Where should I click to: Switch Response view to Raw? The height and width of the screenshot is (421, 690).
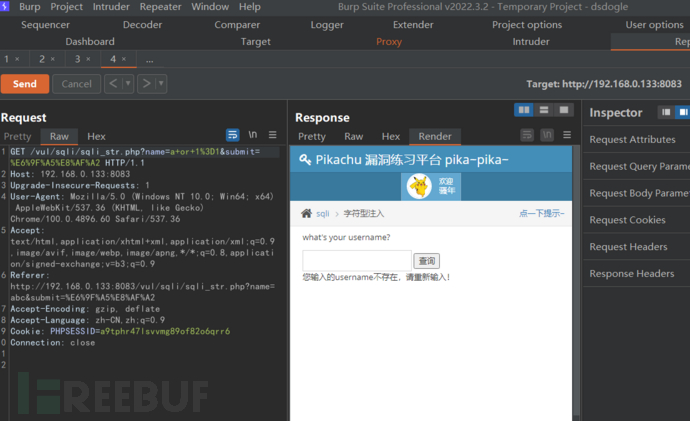pos(353,136)
